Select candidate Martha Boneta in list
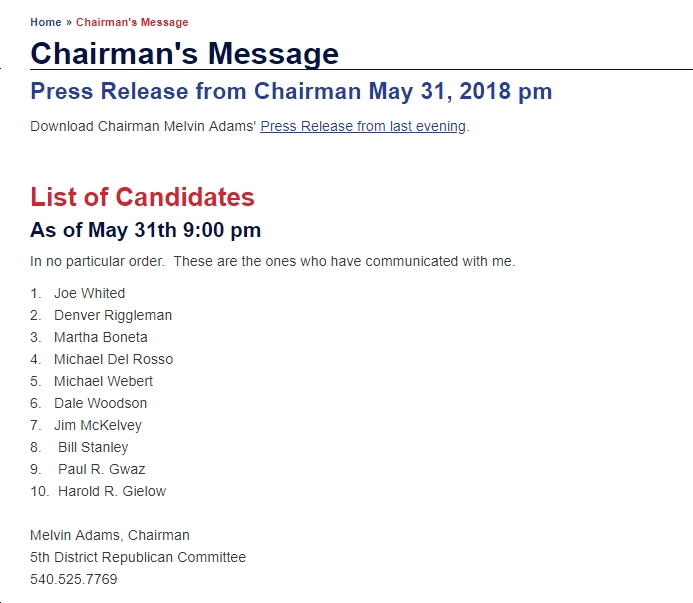Image resolution: width=693 pixels, height=603 pixels. [x=101, y=337]
